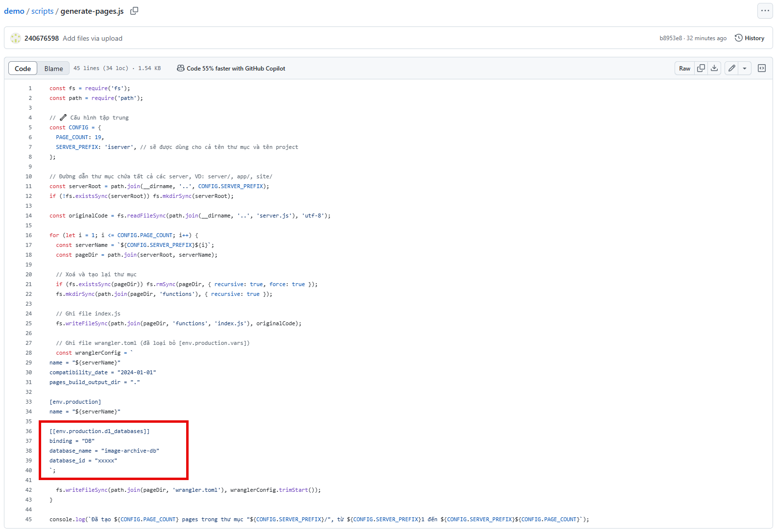Open the Add files via upload commit
The image size is (776, 532).
pos(93,38)
